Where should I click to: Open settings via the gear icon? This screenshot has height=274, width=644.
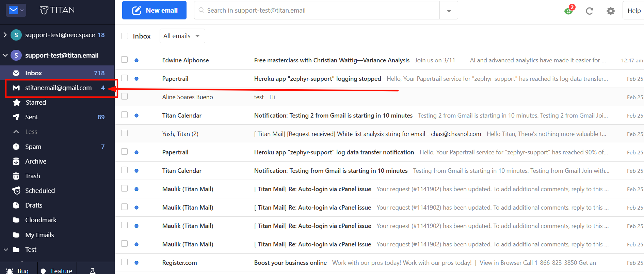point(611,11)
